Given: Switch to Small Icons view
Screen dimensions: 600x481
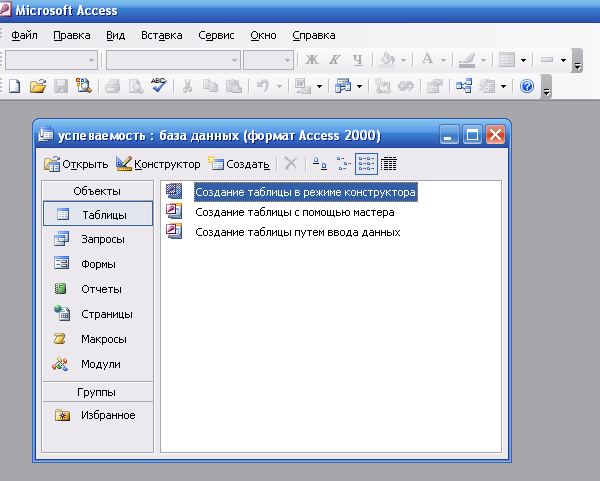Looking at the screenshot, I should 343,164.
